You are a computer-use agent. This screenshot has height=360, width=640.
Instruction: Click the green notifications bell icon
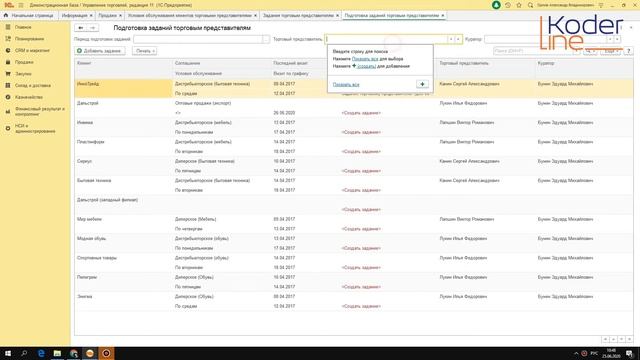pos(496,5)
